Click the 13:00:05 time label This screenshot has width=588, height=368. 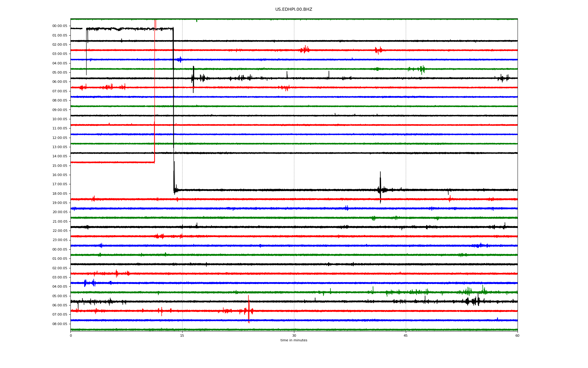click(x=60, y=147)
